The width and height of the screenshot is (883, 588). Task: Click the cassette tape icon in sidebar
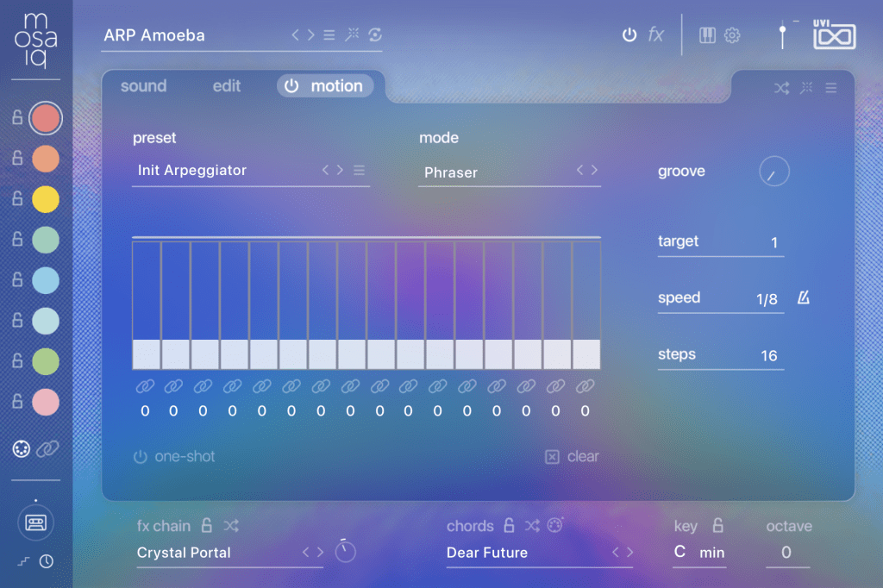(x=36, y=522)
